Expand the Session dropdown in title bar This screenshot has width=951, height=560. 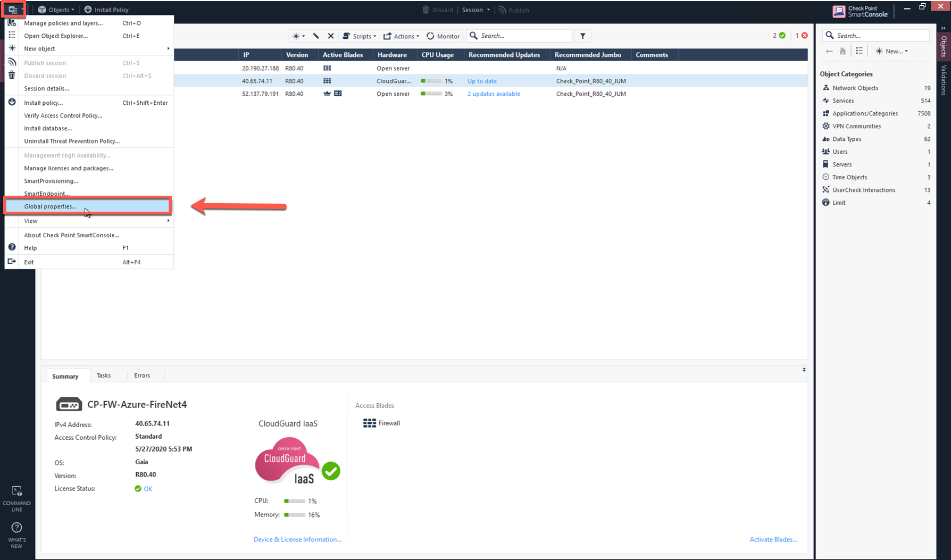pos(476,10)
